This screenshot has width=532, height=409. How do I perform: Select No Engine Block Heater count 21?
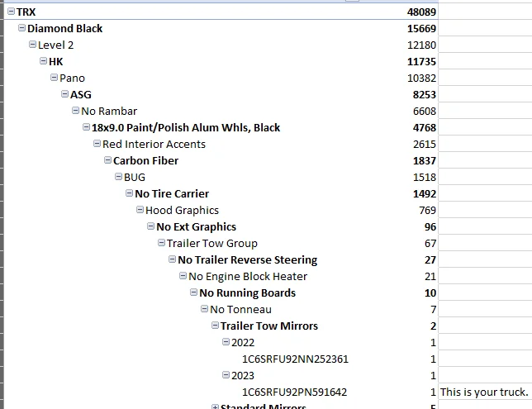pyautogui.click(x=430, y=276)
